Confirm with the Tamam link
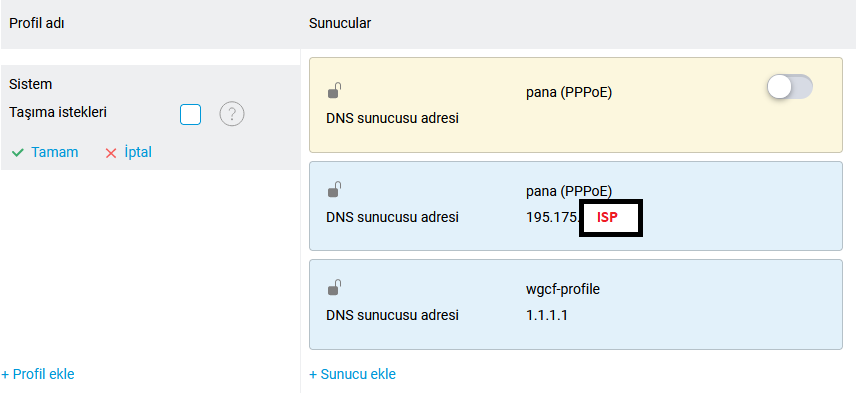 tap(55, 152)
